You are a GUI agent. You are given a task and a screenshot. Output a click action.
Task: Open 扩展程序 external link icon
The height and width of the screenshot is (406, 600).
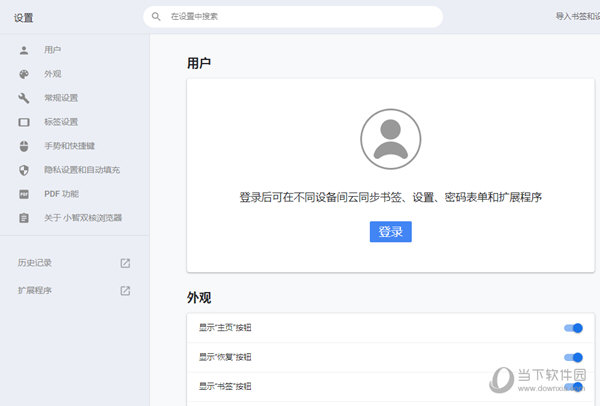coord(125,291)
